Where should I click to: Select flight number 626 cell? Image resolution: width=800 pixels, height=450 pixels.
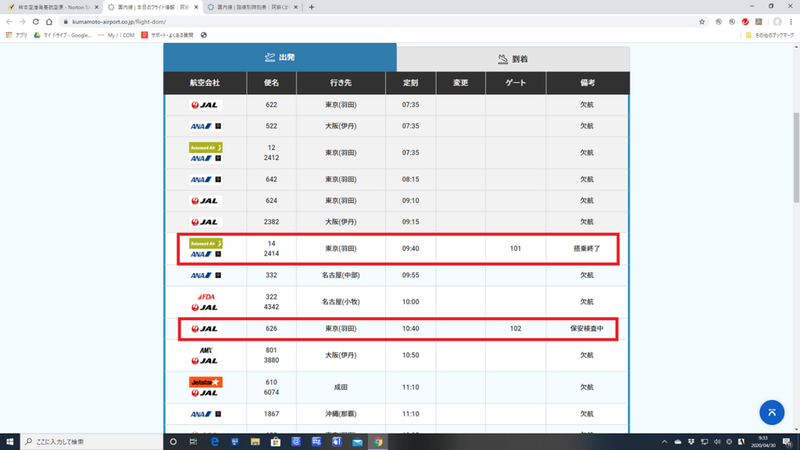click(271, 329)
